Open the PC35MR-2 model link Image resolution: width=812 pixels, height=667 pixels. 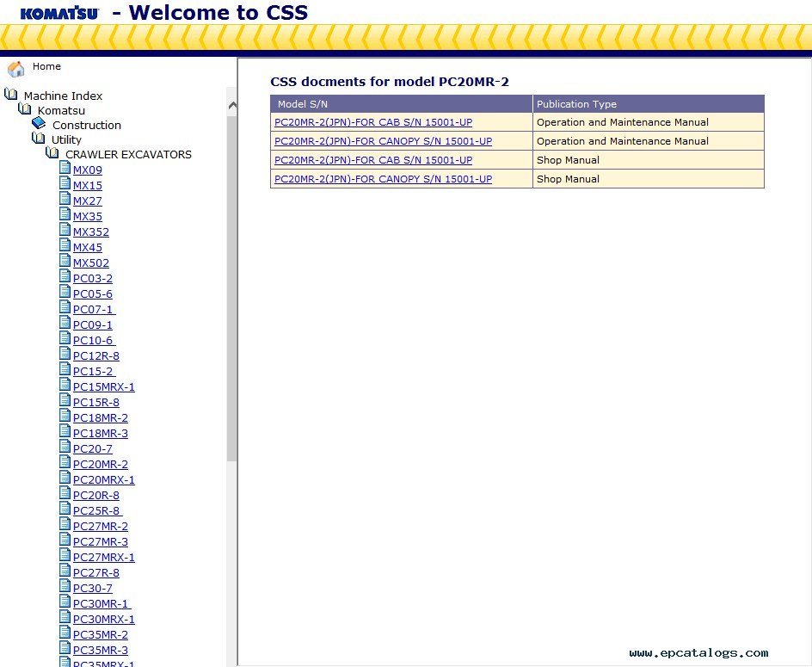(x=101, y=635)
